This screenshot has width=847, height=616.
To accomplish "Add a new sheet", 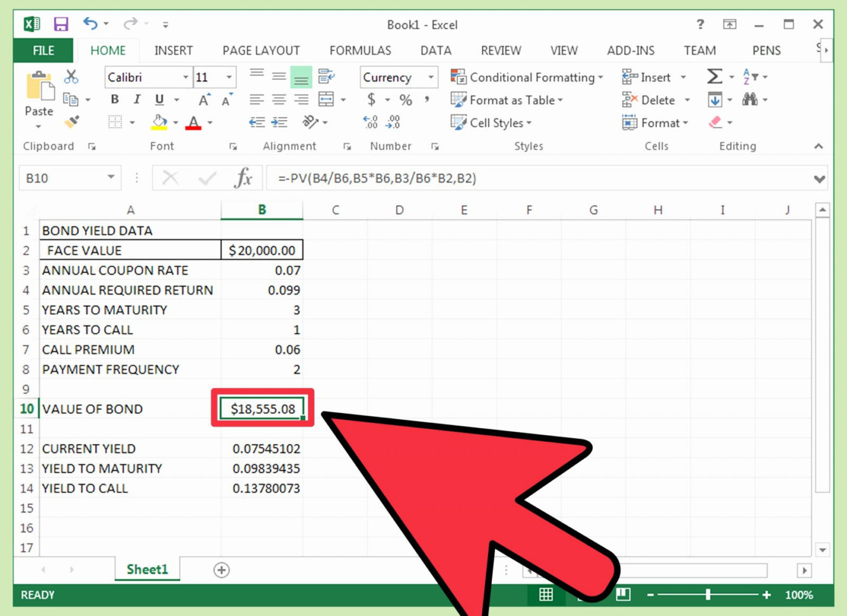I will 221,570.
